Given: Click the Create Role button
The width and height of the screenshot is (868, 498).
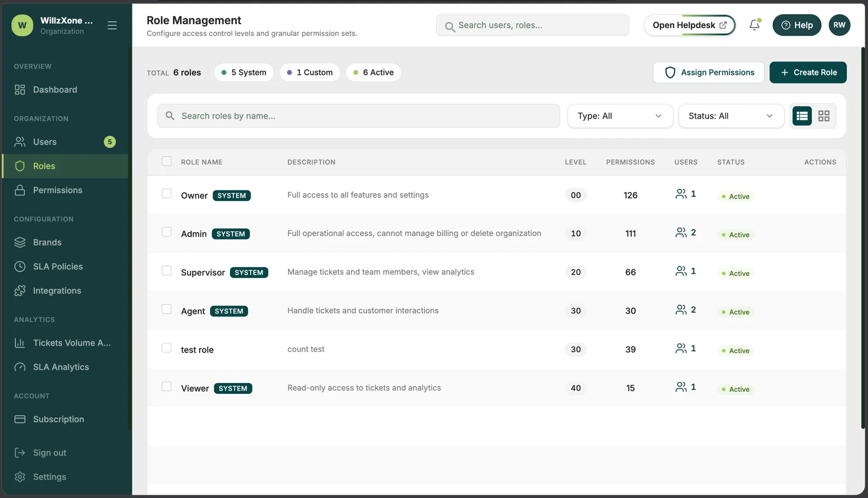Looking at the screenshot, I should click(x=808, y=73).
